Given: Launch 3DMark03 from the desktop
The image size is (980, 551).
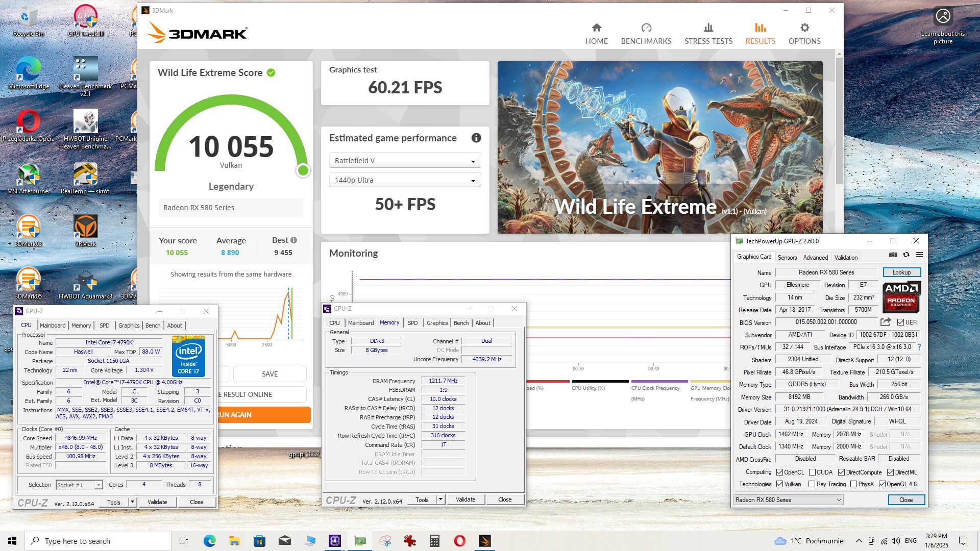Looking at the screenshot, I should (x=28, y=231).
